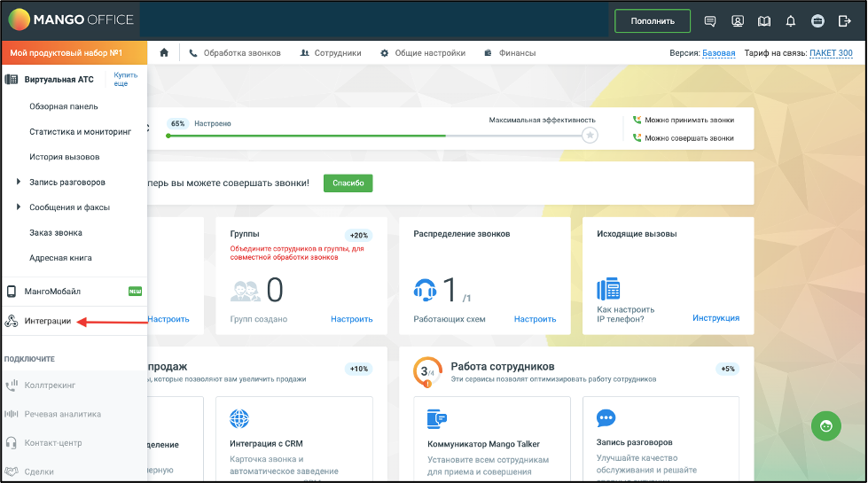Click the Сделки handshake icon
The image size is (868, 483).
[x=11, y=471]
